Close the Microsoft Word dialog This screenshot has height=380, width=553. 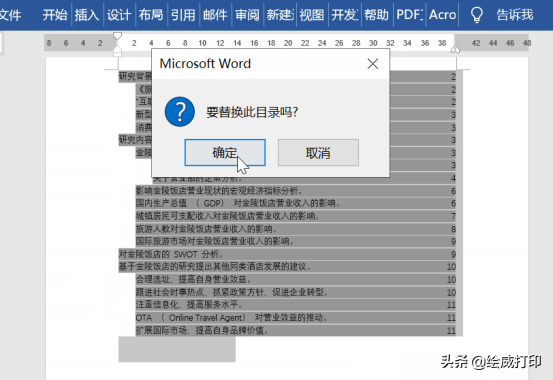tap(373, 64)
